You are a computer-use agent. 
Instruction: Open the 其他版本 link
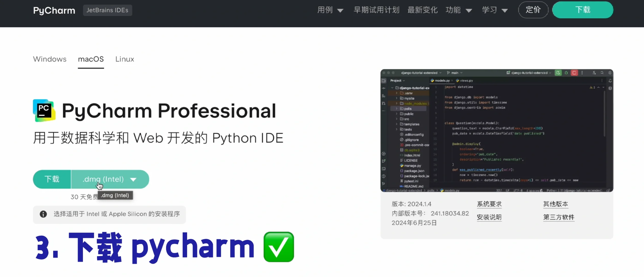[556, 204]
